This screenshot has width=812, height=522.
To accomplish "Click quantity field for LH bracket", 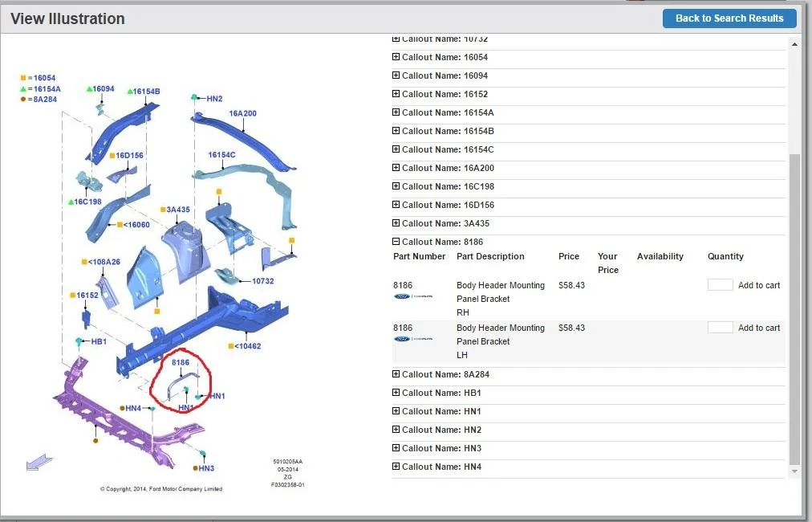I will point(720,327).
